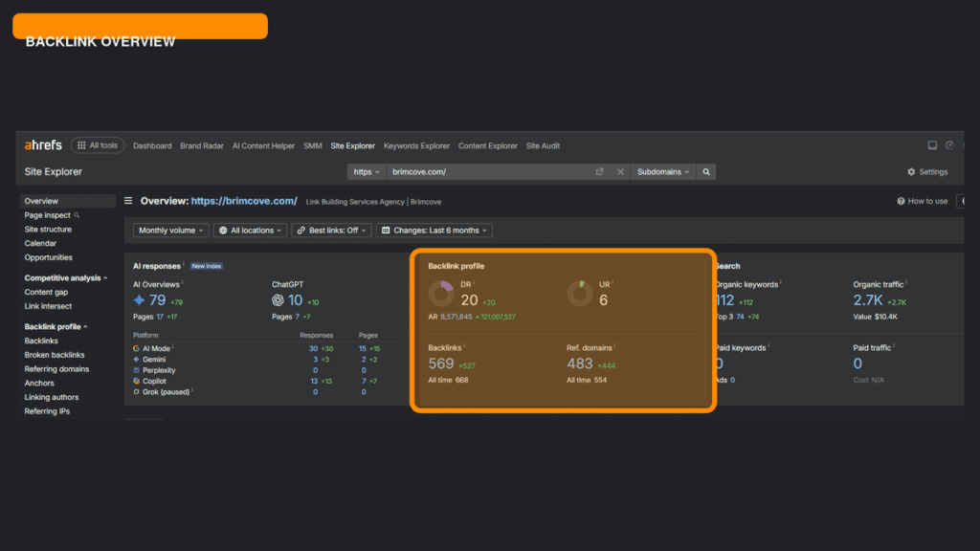
Task: Click the UR donut chart
Action: tap(580, 294)
